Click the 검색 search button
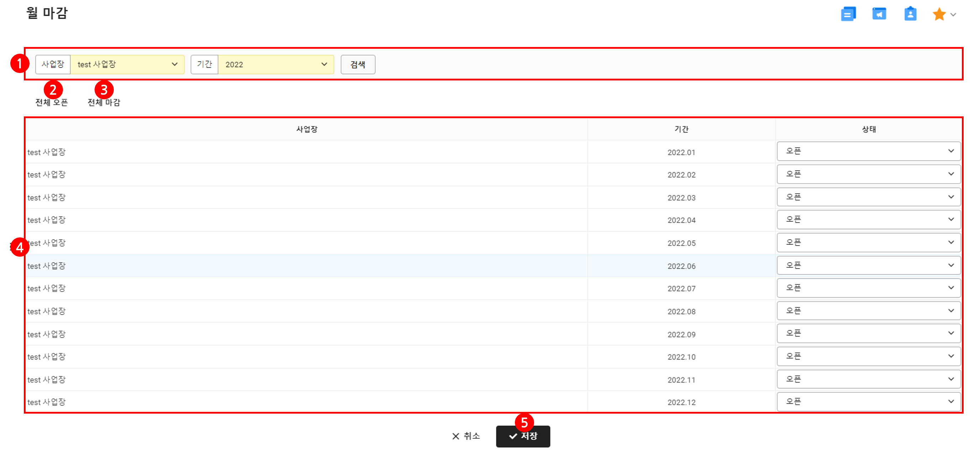The width and height of the screenshot is (980, 451). point(358,64)
